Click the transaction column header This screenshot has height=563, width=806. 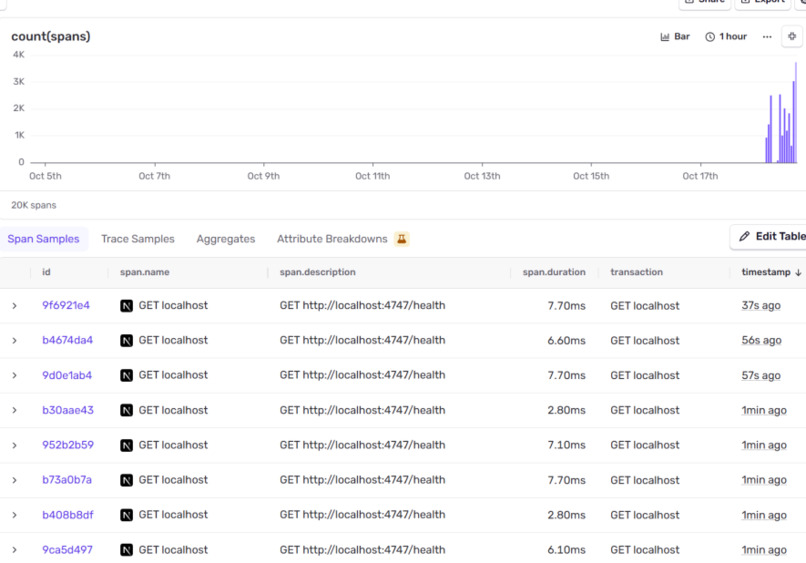tap(636, 273)
